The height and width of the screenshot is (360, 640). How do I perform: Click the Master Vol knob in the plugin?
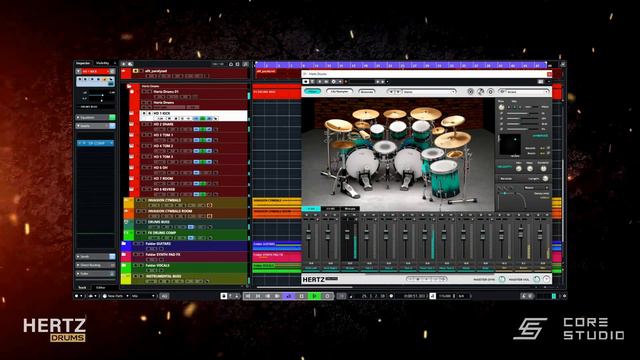tap(536, 279)
